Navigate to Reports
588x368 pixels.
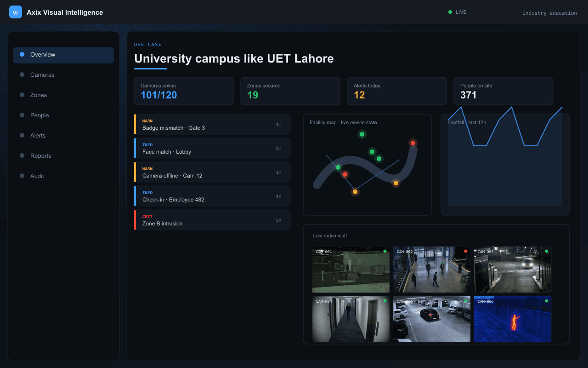(63, 156)
